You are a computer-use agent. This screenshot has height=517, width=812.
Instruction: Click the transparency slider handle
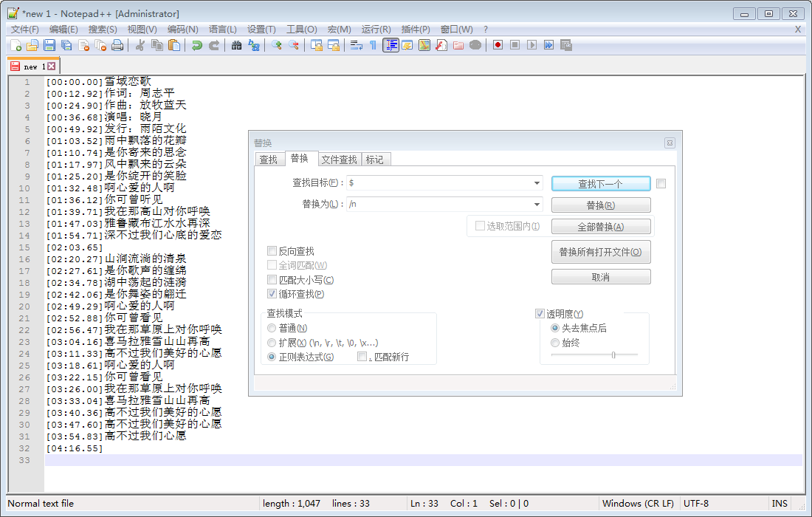click(x=613, y=355)
